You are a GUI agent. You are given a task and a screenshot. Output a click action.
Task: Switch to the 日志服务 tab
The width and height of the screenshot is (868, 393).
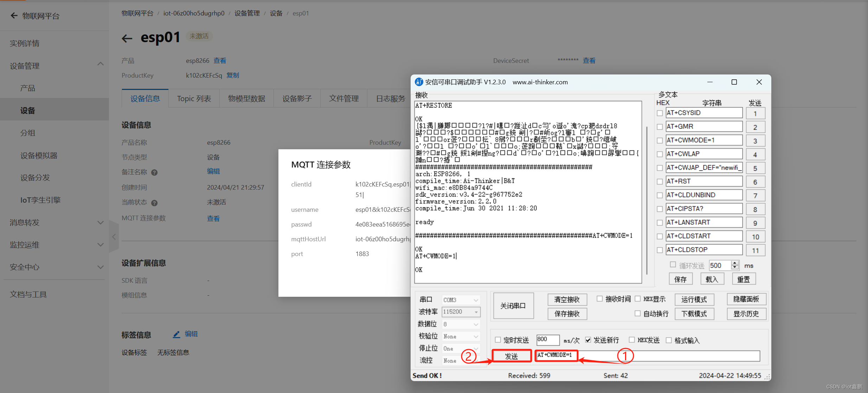pos(390,99)
